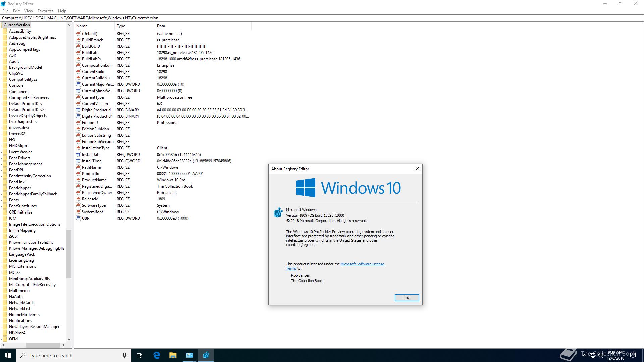
Task: Click the taskbar clock showing 12/6/2018
Action: click(615, 355)
